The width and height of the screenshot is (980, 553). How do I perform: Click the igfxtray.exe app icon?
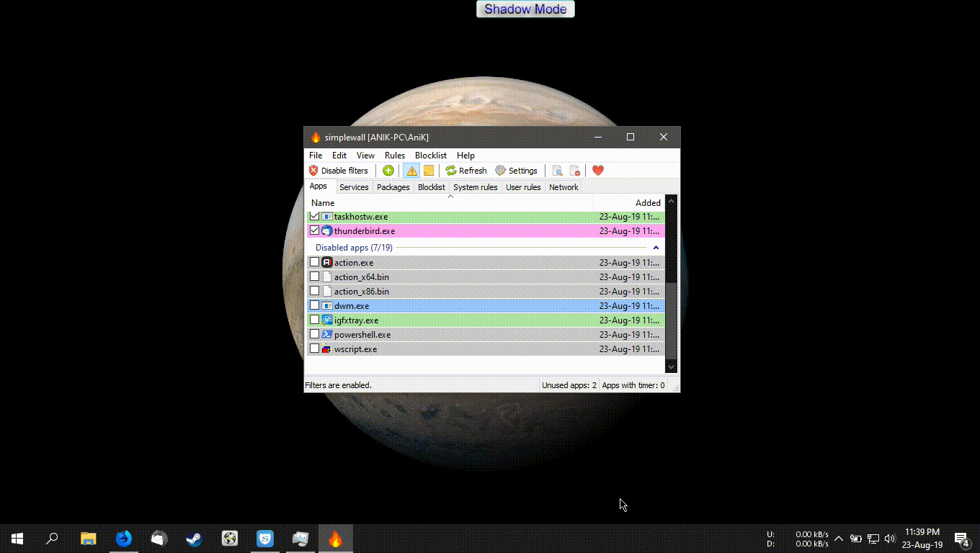click(x=326, y=320)
